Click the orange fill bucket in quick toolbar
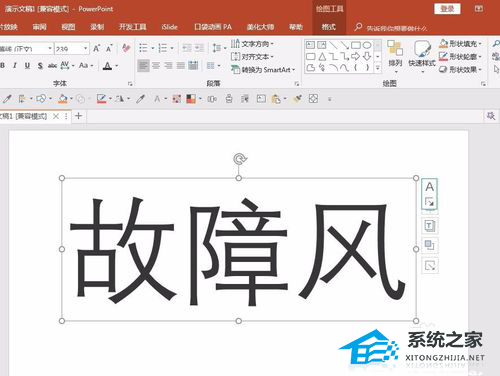Viewport: 500px width, 376px height. coord(63,99)
